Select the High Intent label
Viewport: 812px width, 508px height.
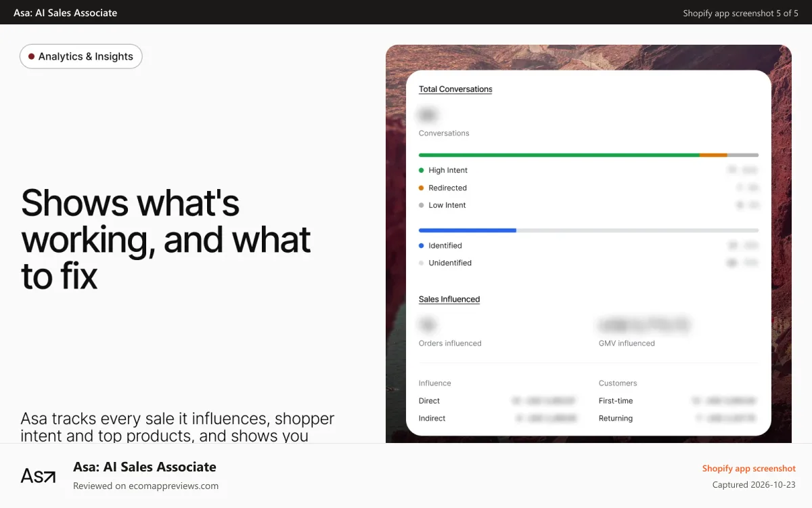(448, 170)
